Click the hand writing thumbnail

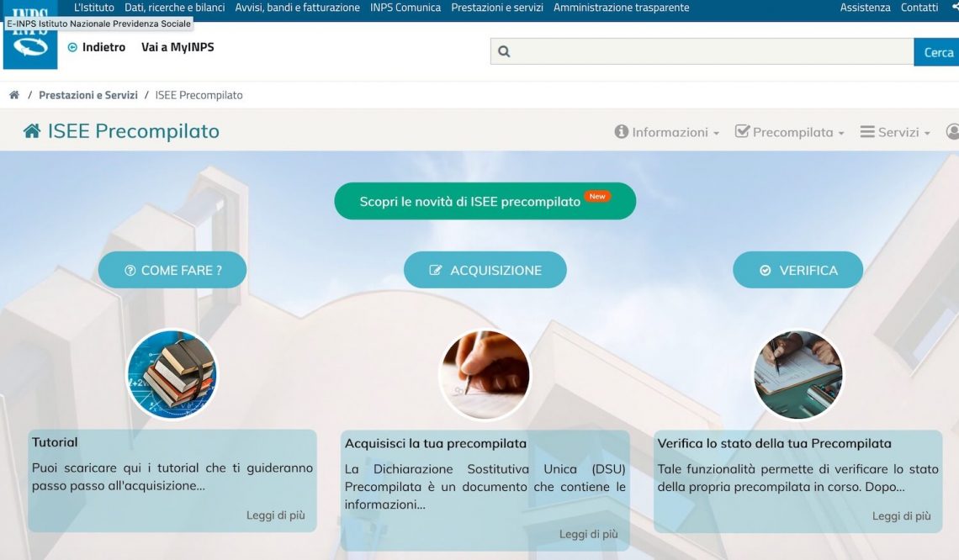click(x=485, y=374)
